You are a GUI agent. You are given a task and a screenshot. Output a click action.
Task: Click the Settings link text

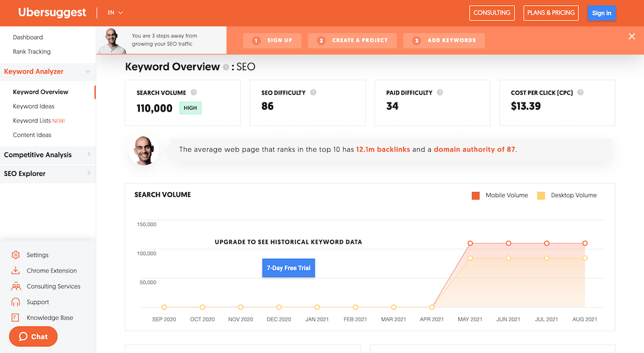pyautogui.click(x=37, y=255)
